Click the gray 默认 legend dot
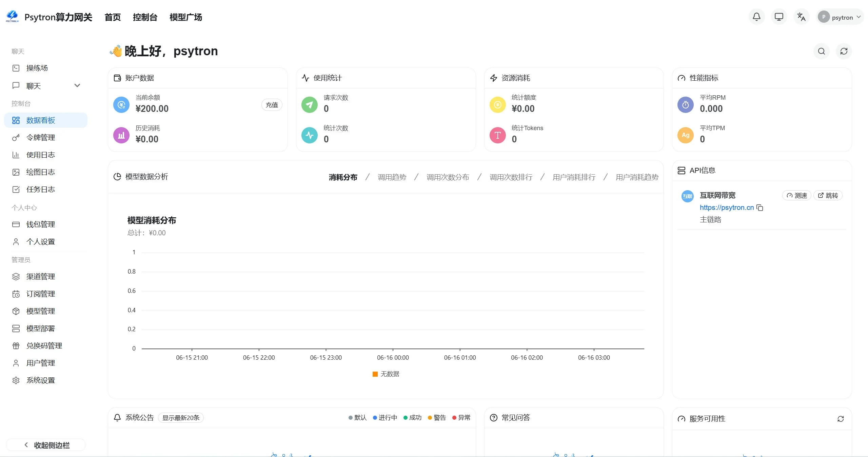Screen dimensions: 868x457 click(x=351, y=418)
